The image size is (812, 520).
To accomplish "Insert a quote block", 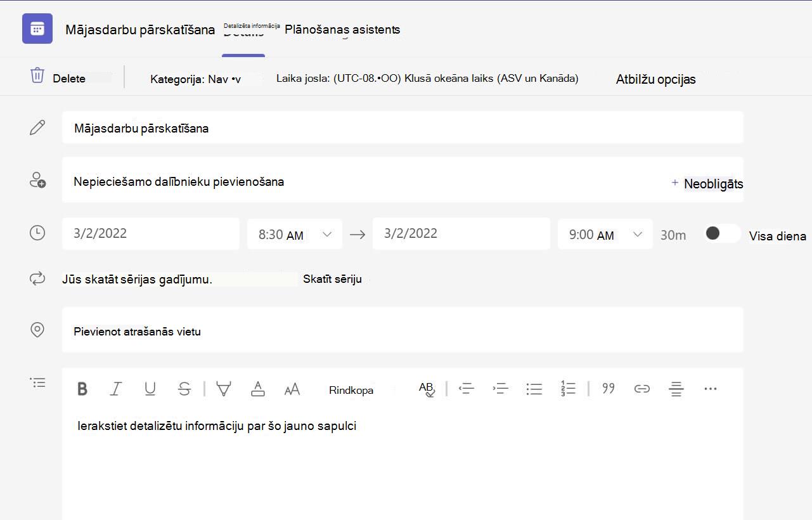I will (609, 389).
